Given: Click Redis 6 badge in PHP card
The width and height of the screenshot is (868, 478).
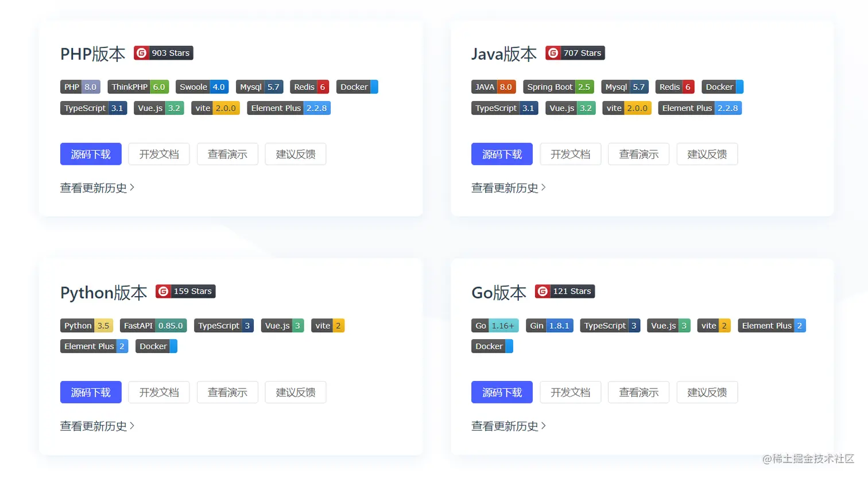Looking at the screenshot, I should (x=309, y=87).
